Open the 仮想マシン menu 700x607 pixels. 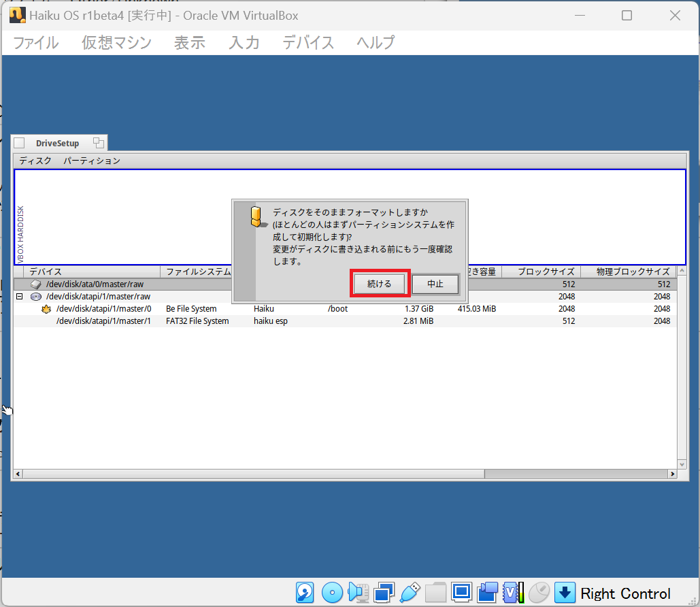(117, 43)
